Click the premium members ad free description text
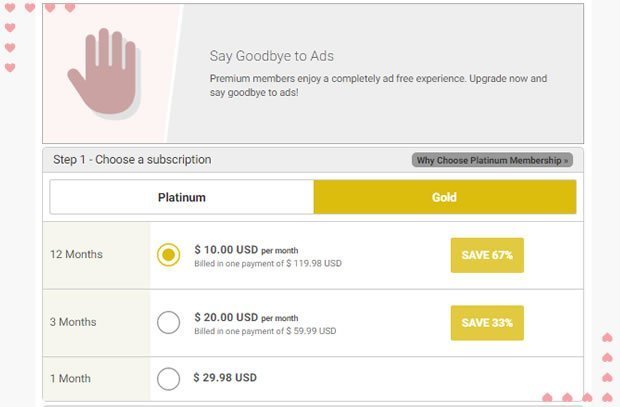This screenshot has height=407, width=620. [x=378, y=85]
